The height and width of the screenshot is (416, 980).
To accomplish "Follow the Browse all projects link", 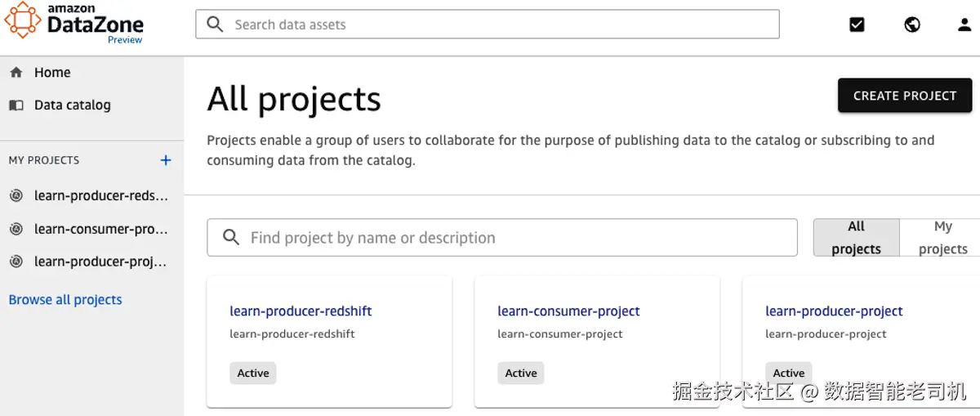I will [x=65, y=300].
